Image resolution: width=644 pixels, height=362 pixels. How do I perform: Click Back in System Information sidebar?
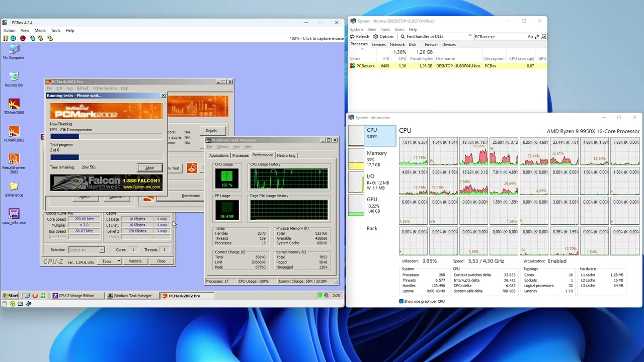click(372, 228)
